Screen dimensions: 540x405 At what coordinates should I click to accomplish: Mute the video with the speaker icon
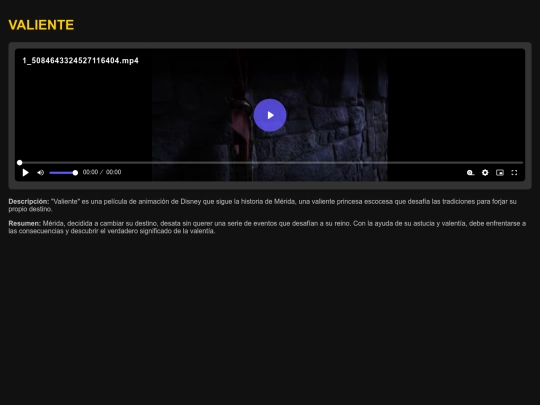[41, 173]
